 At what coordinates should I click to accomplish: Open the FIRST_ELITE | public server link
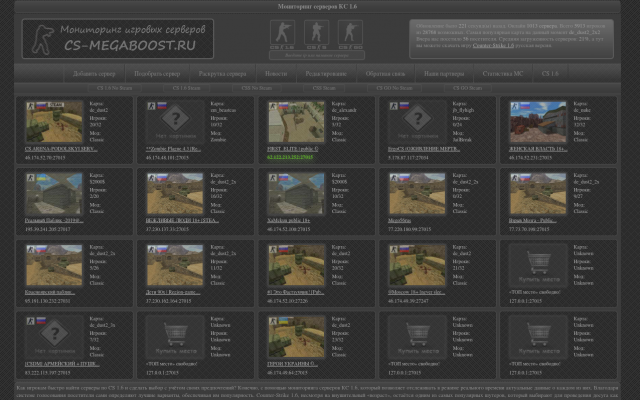[293, 149]
